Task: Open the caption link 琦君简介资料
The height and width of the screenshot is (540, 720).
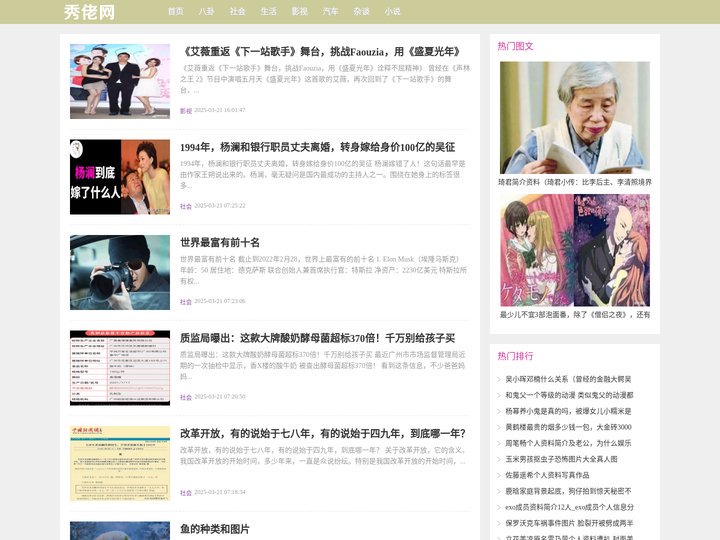Action: point(575,182)
